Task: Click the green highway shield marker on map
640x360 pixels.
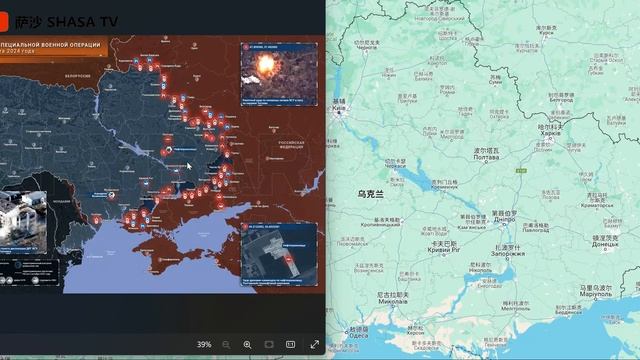Action: [521, 170]
